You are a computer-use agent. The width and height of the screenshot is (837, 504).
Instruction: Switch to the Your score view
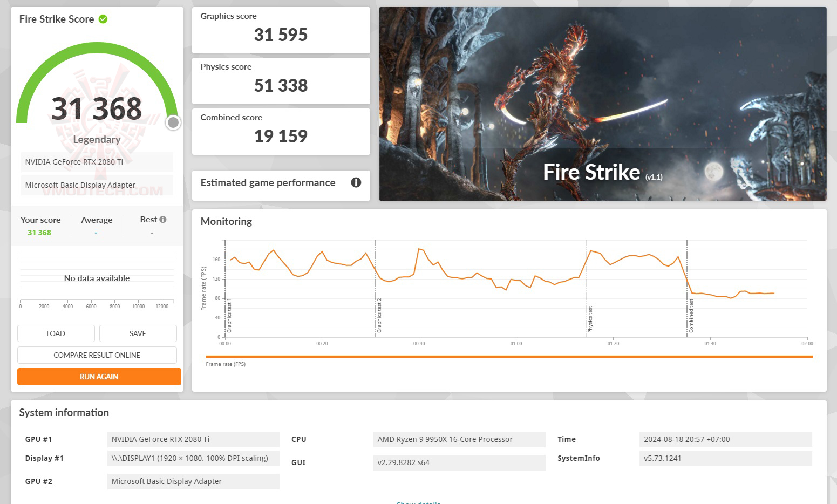40,226
